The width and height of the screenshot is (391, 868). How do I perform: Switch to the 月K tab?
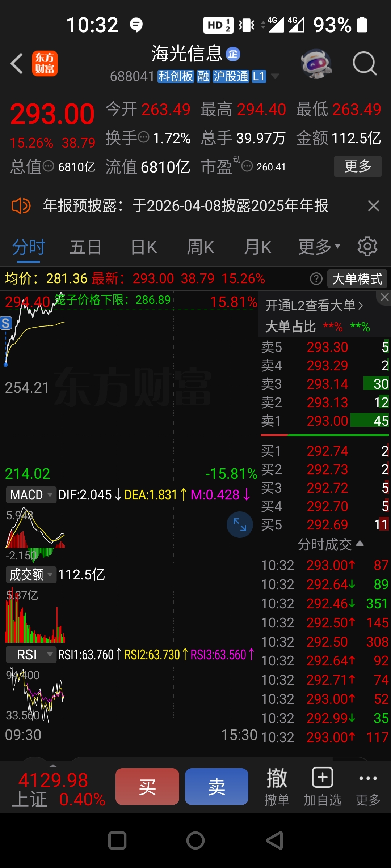pyautogui.click(x=257, y=247)
